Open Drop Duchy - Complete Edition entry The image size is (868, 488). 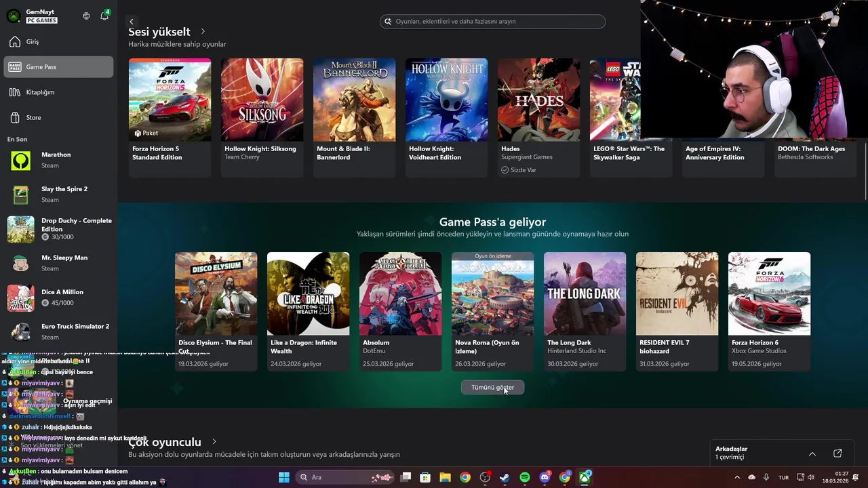pos(58,229)
